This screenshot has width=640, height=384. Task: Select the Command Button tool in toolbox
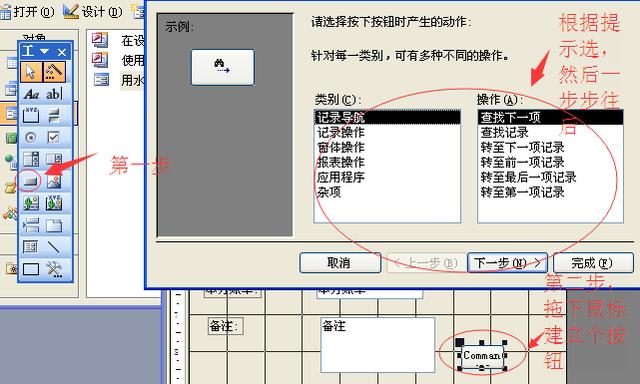click(31, 181)
